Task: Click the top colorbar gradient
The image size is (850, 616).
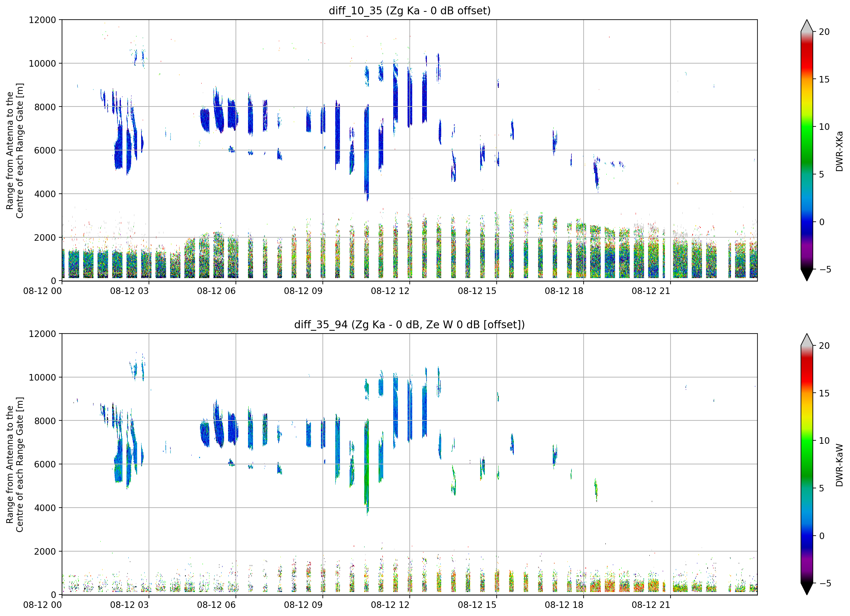Action: (x=806, y=150)
